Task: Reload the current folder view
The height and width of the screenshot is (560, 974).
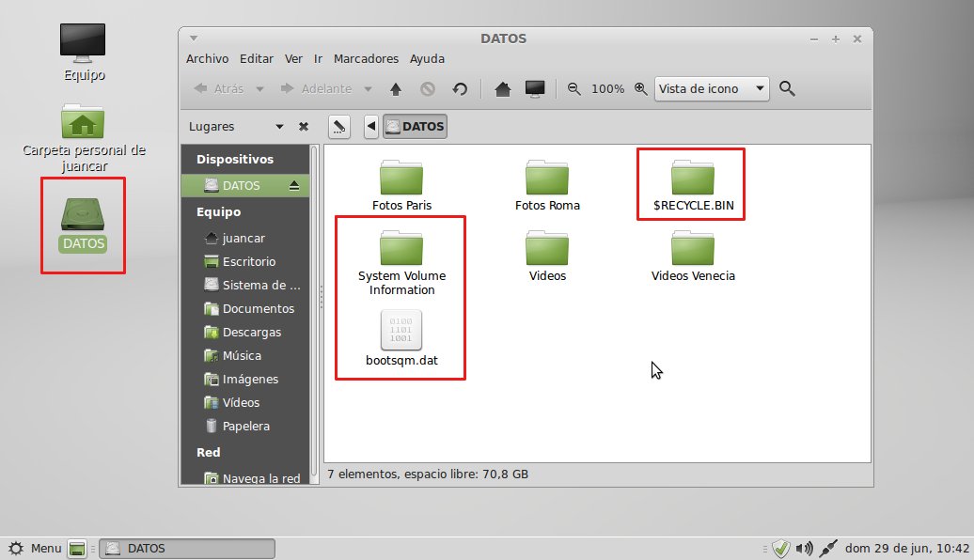Action: click(x=460, y=88)
